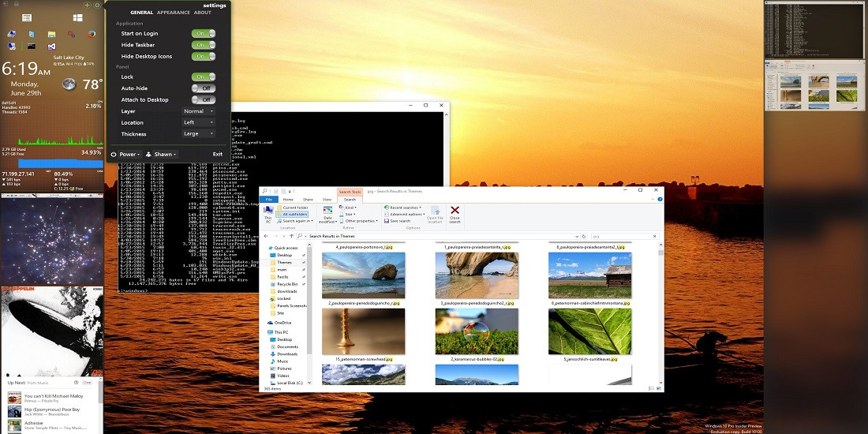Select the GENERAL settings tab

tap(142, 13)
